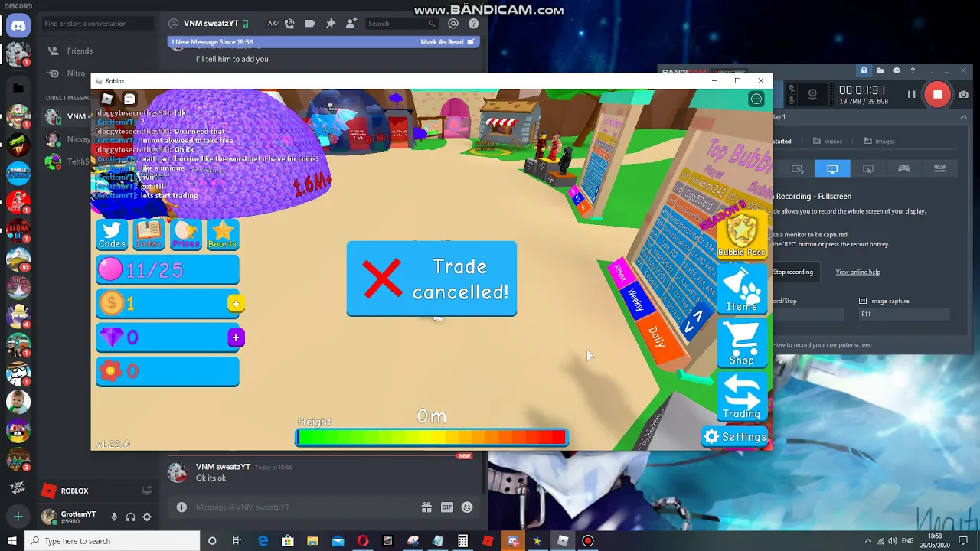Image resolution: width=980 pixels, height=551 pixels.
Task: Open Microsoft Edge from taskbar
Action: pos(263,541)
